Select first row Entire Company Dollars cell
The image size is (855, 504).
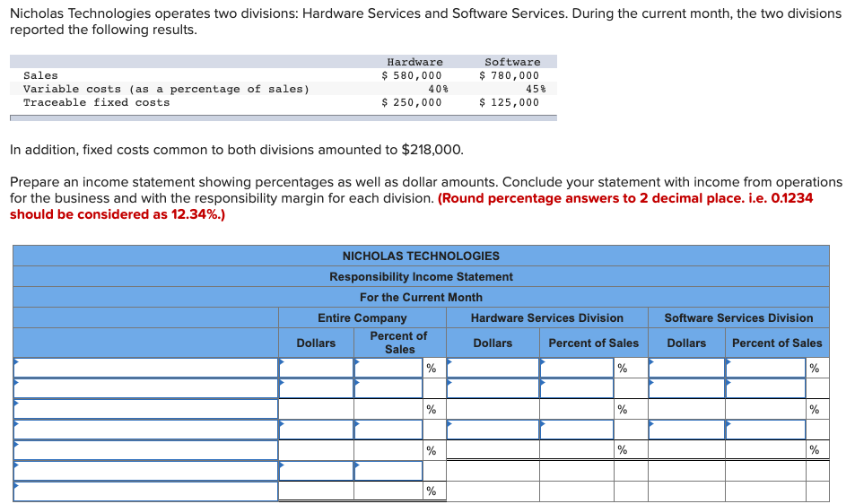point(317,368)
